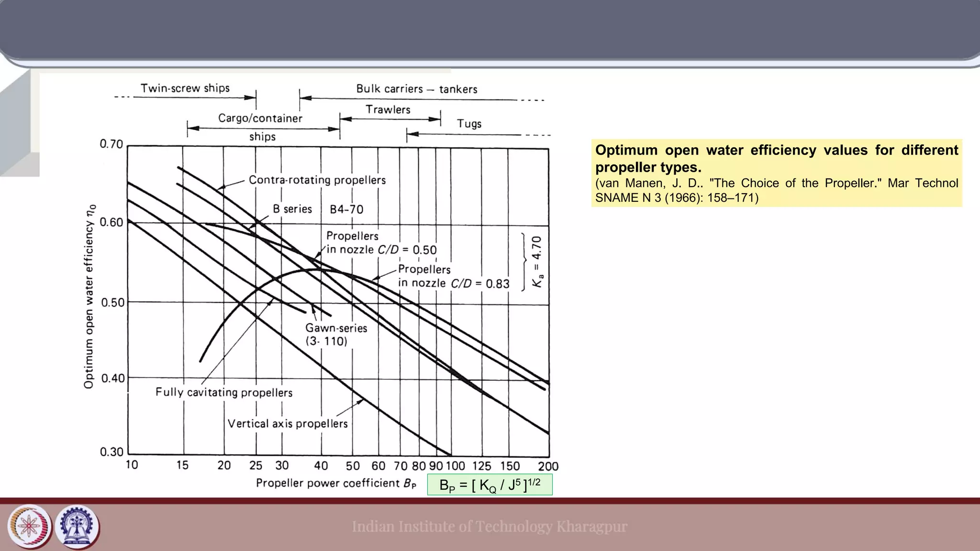Click x-axis tick value 25
The width and height of the screenshot is (980, 551).
256,465
